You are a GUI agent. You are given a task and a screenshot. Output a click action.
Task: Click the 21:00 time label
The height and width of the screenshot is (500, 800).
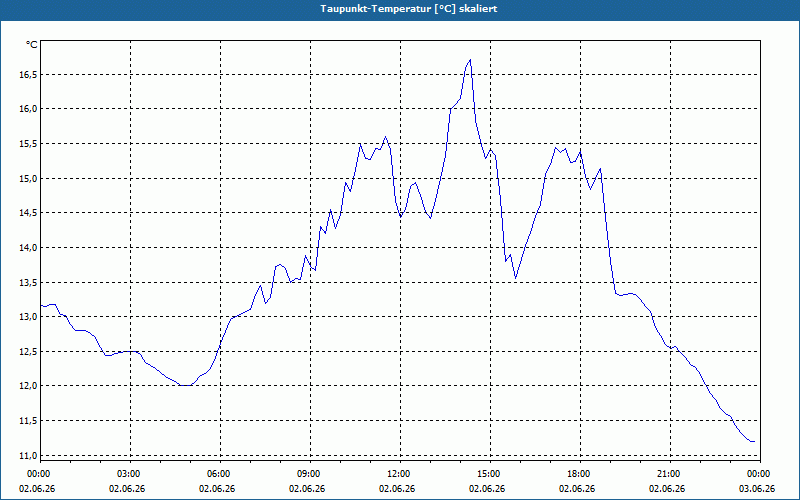pos(670,474)
